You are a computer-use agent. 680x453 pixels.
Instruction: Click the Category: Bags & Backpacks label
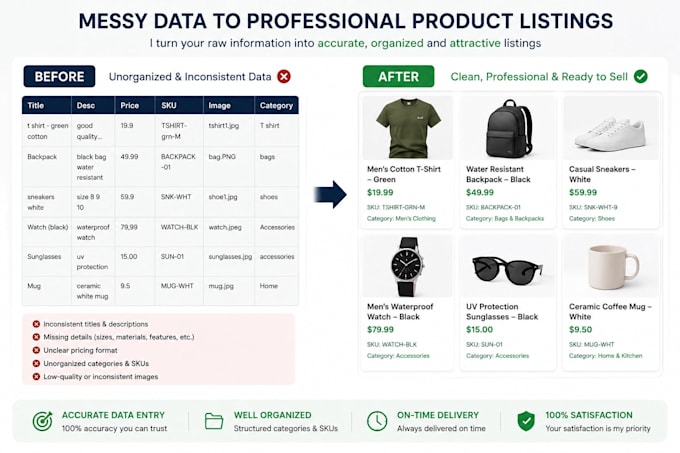[x=505, y=219]
